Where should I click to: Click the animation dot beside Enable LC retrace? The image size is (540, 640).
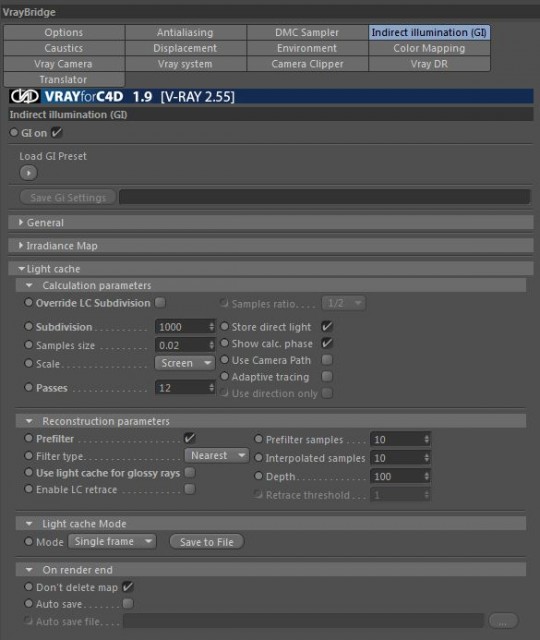tap(28, 489)
